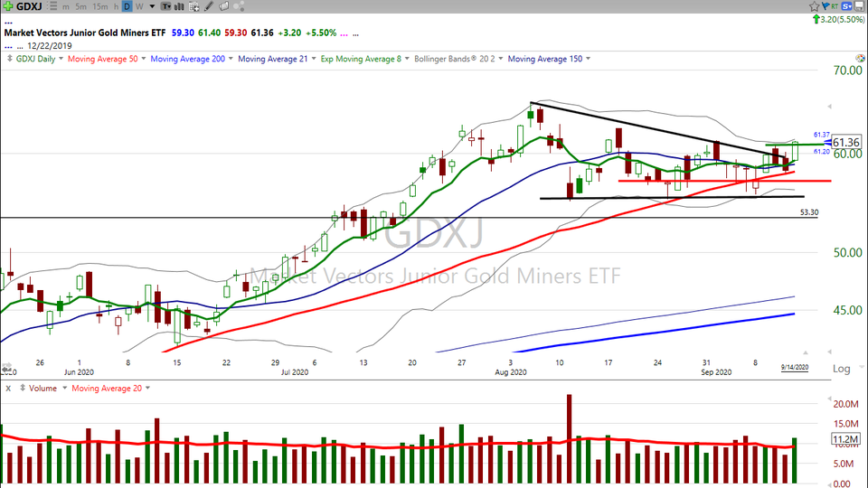Click the 61.36 last price header value
The width and height of the screenshot is (868, 488).
tap(262, 33)
